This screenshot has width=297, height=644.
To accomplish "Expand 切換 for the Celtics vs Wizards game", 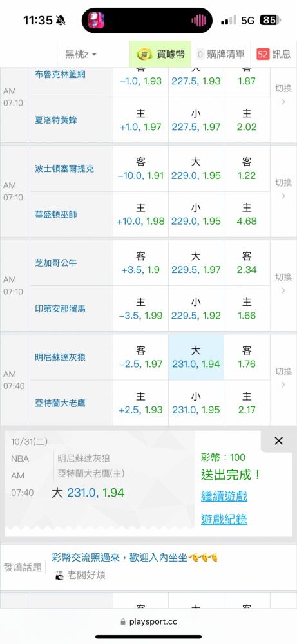I will 283,189.
